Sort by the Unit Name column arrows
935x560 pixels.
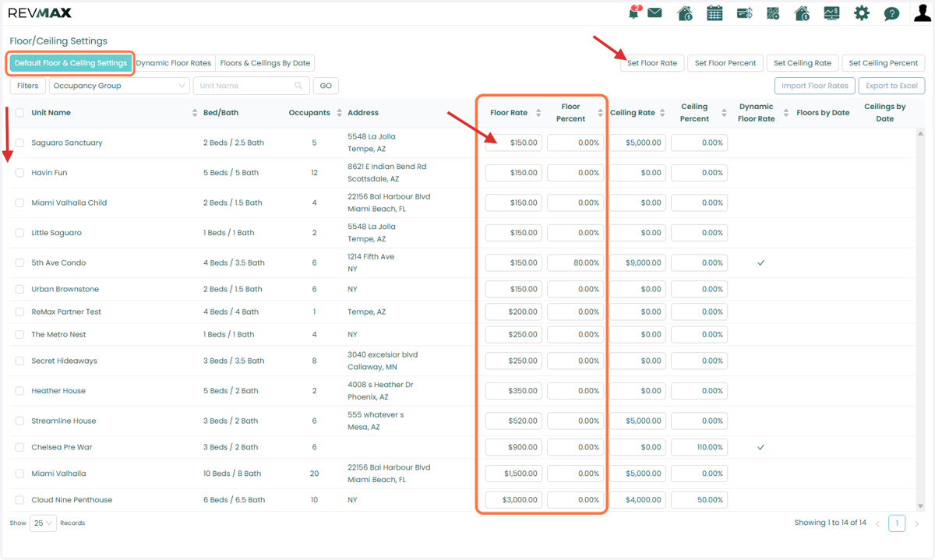[x=195, y=113]
